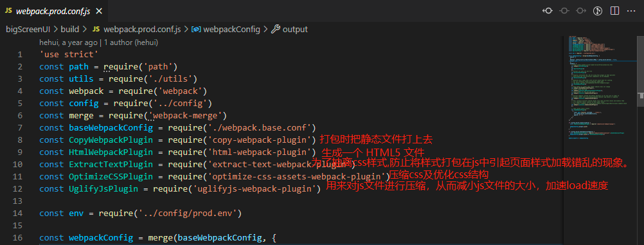The width and height of the screenshot is (644, 245).
Task: Click the merge( call on line 16
Action: 161,237
